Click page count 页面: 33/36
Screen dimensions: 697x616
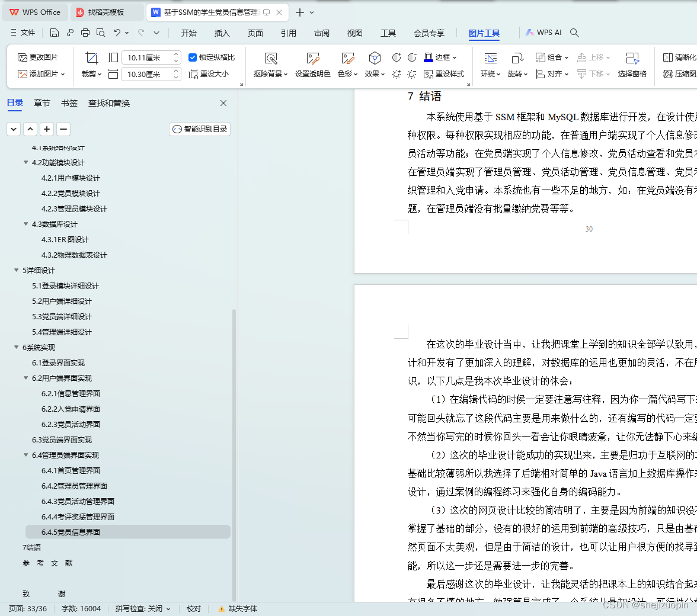pos(27,608)
